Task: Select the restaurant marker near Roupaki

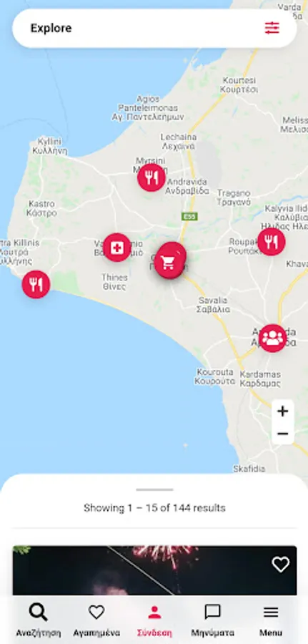Action: tap(271, 242)
